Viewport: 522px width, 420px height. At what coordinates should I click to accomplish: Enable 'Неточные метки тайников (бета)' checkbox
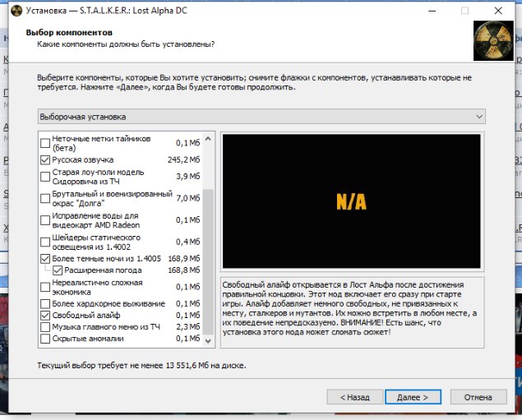(45, 143)
